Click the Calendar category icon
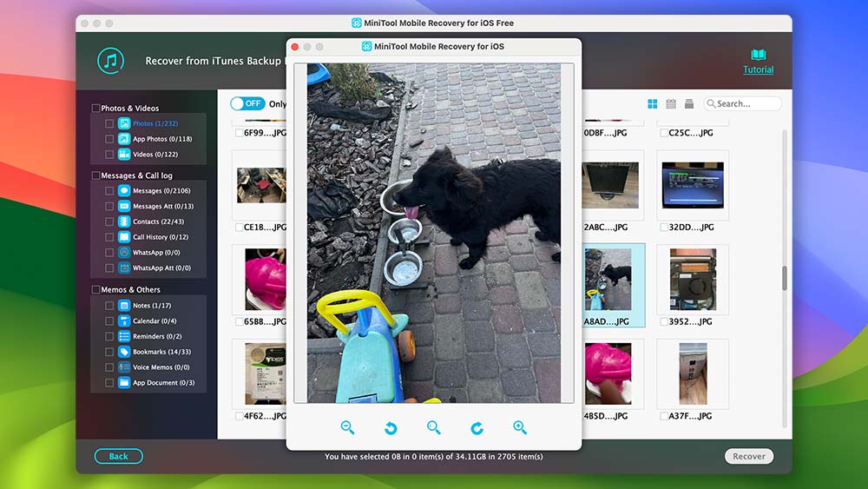 124,320
